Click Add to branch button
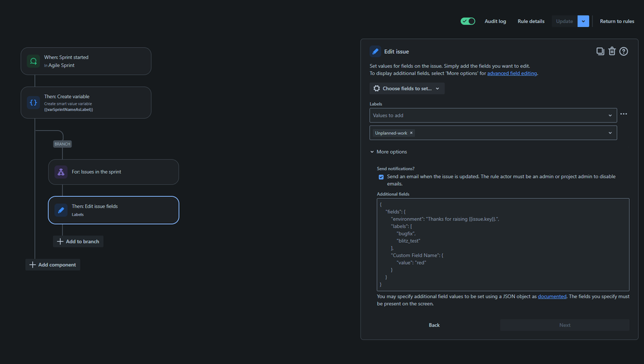This screenshot has width=644, height=364. click(x=78, y=241)
